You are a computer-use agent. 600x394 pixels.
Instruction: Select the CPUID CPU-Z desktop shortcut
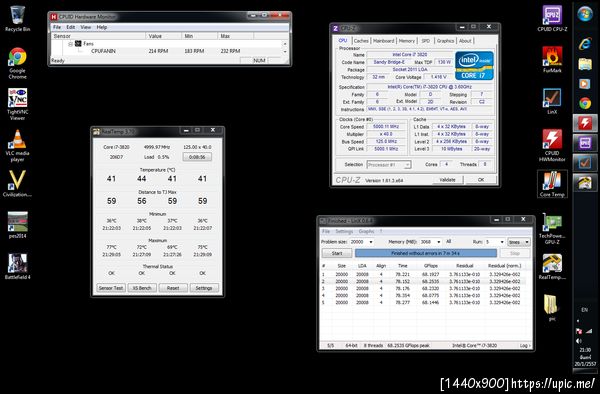(x=552, y=18)
